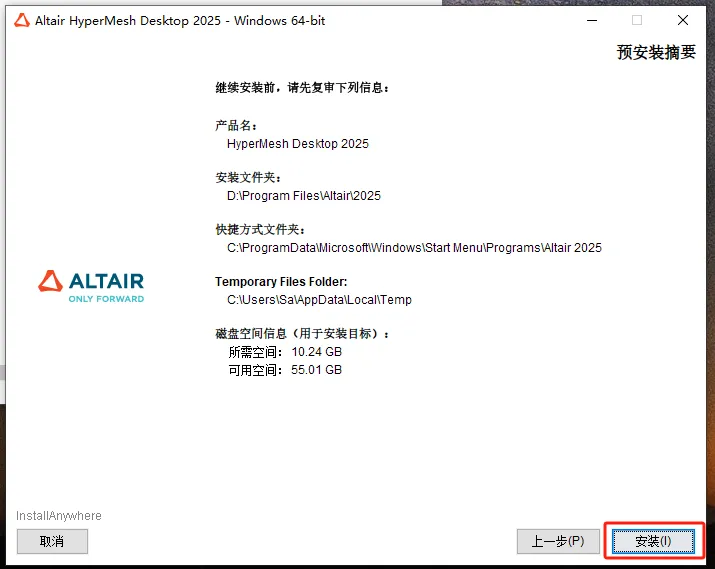Click the Start Menu shortcut folder path
Screen dimensions: 715x569
(414, 248)
